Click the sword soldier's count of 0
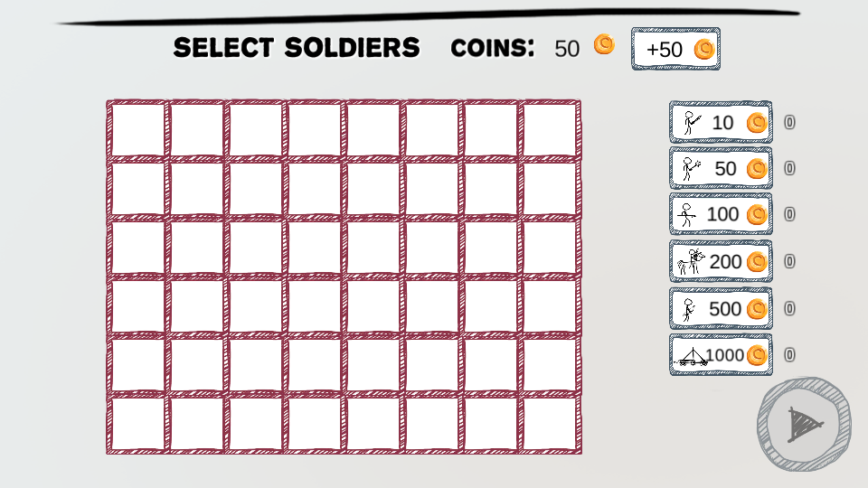This screenshot has height=488, width=868. [x=789, y=122]
